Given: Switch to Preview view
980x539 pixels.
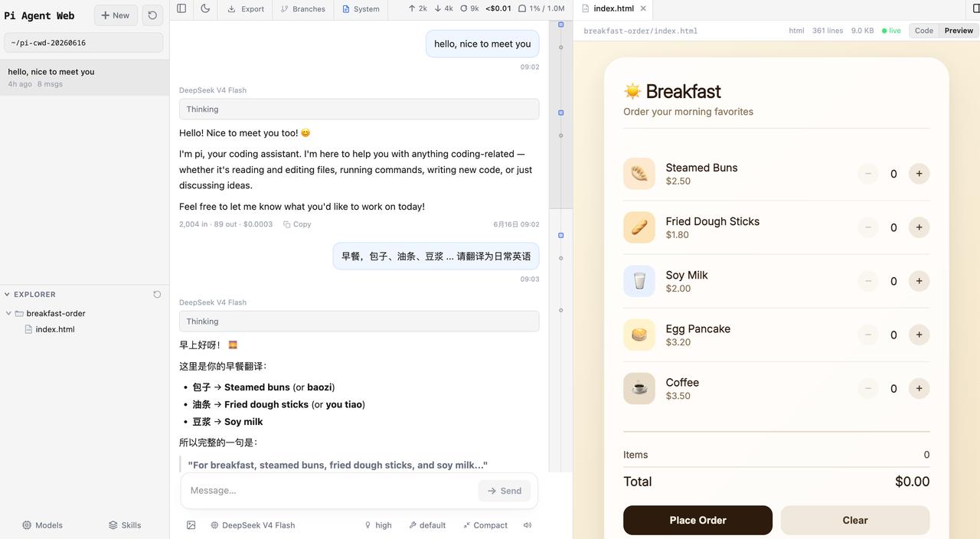Looking at the screenshot, I should [959, 31].
